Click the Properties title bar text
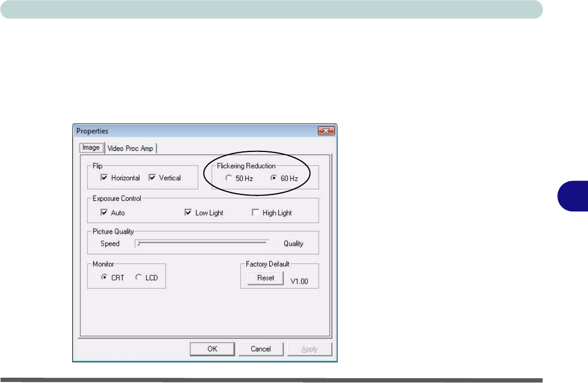 pos(92,131)
